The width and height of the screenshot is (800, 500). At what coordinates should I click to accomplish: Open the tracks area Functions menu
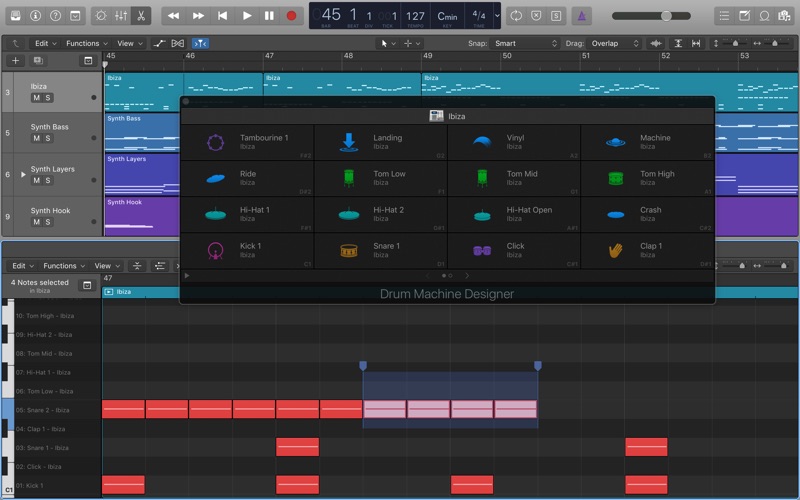coord(87,44)
